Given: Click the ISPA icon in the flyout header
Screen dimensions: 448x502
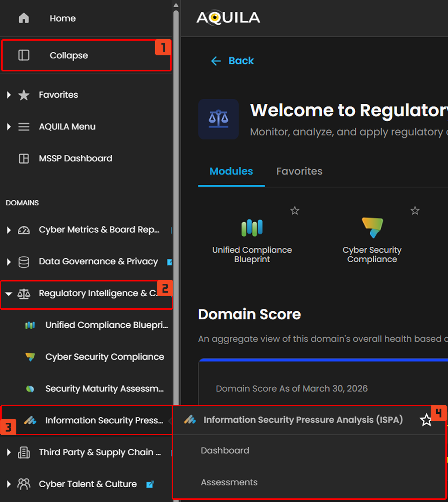Looking at the screenshot, I should (x=190, y=419).
